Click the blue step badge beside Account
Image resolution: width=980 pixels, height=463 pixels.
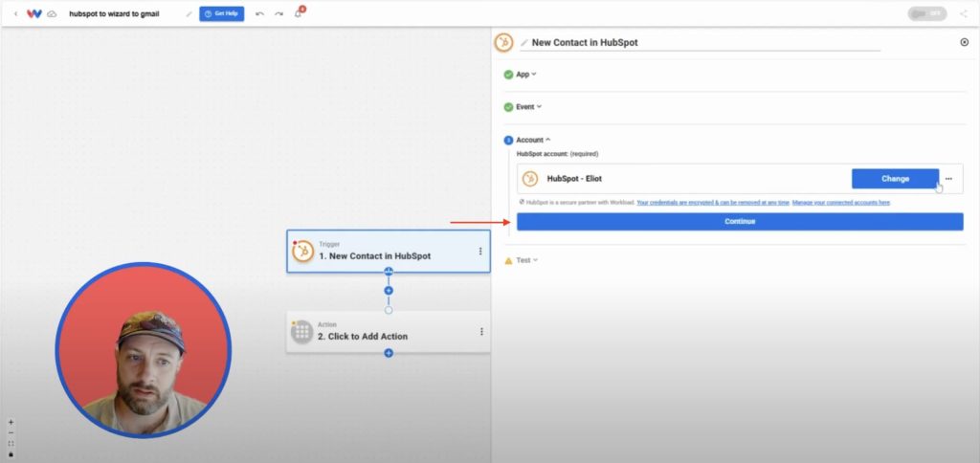coord(508,140)
